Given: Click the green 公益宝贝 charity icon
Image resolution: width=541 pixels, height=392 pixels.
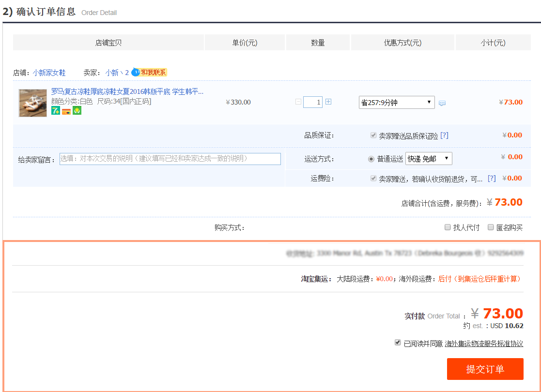Looking at the screenshot, I should [x=77, y=110].
